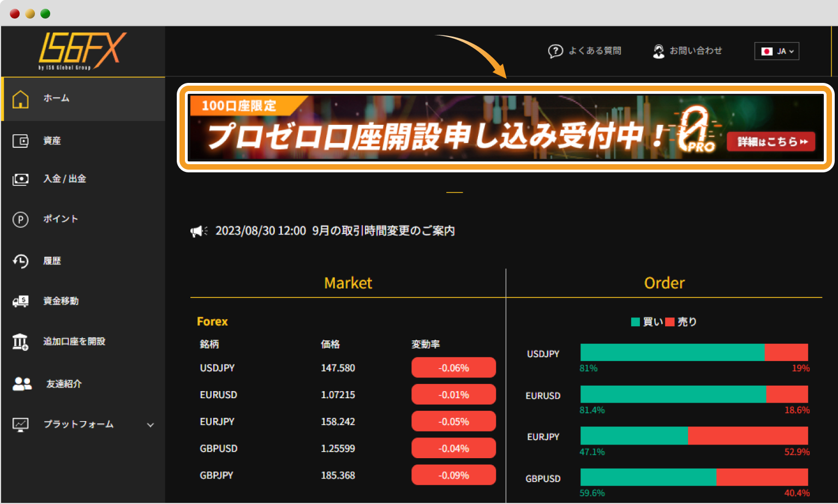Click the EURUSD order ratio bar
The height and width of the screenshot is (504, 838).
pyautogui.click(x=694, y=394)
